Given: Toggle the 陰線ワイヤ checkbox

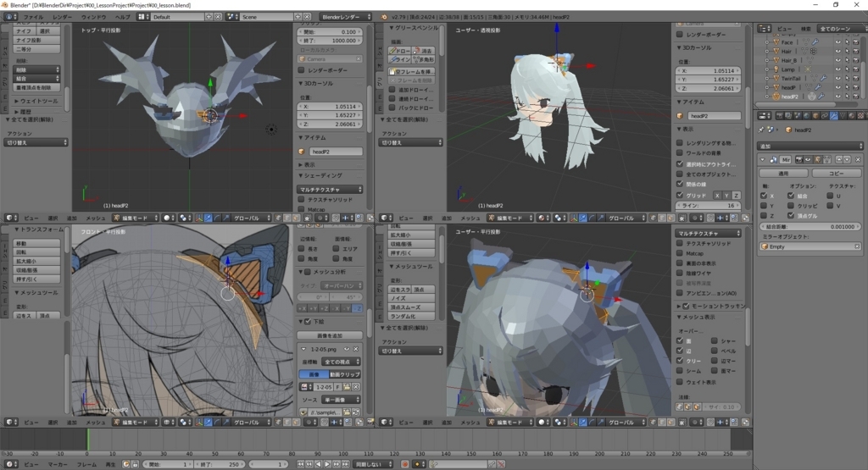Looking at the screenshot, I should (680, 274).
